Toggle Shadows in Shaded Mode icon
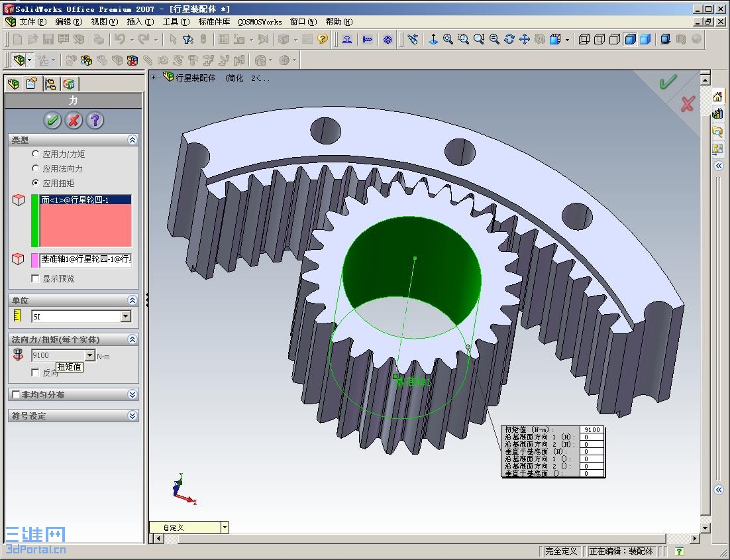730x560 pixels. tap(665, 39)
